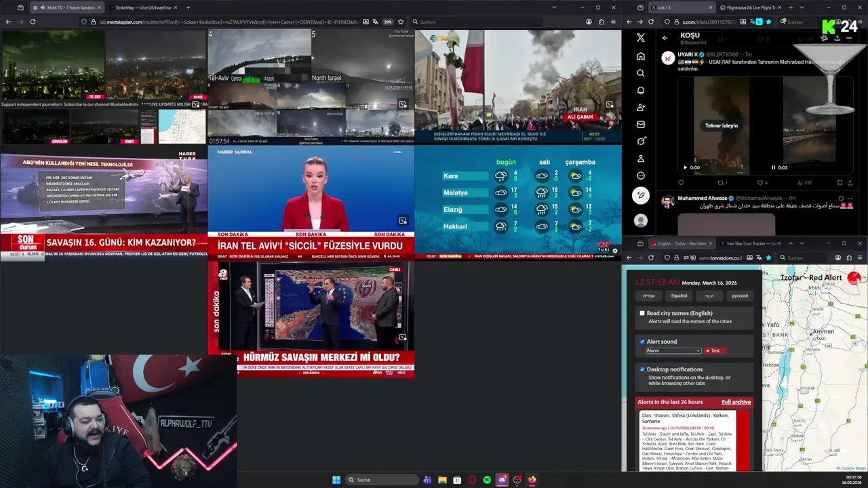The image size is (868, 488).
Task: Open new tab in Multi TV browser window
Action: 188,7
